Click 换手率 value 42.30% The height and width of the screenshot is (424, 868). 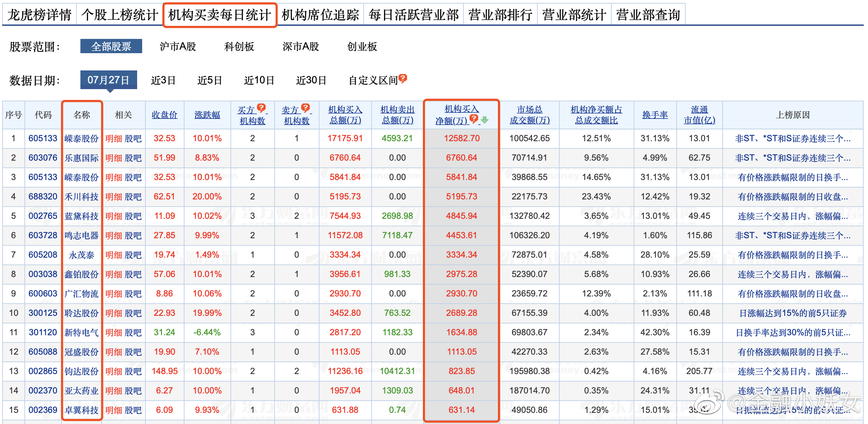[655, 332]
